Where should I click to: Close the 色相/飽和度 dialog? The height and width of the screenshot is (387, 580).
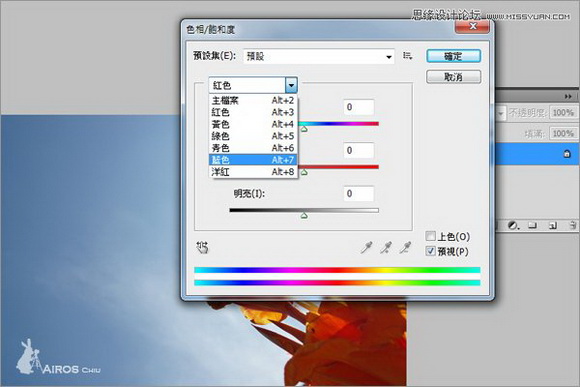473,26
